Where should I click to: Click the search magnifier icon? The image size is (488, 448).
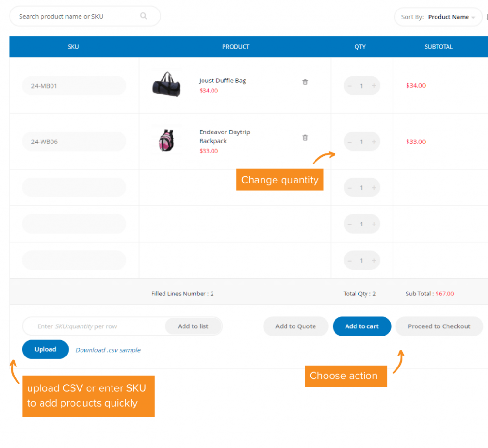coord(143,16)
